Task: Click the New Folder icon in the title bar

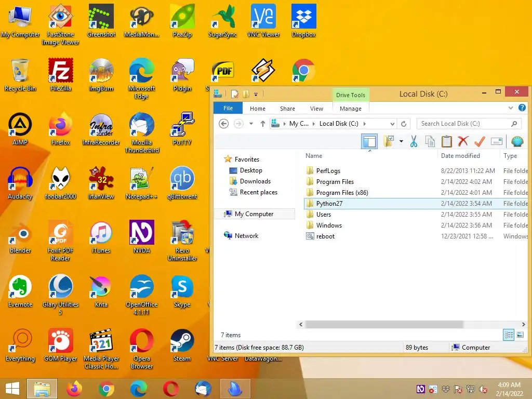Action: pyautogui.click(x=246, y=94)
